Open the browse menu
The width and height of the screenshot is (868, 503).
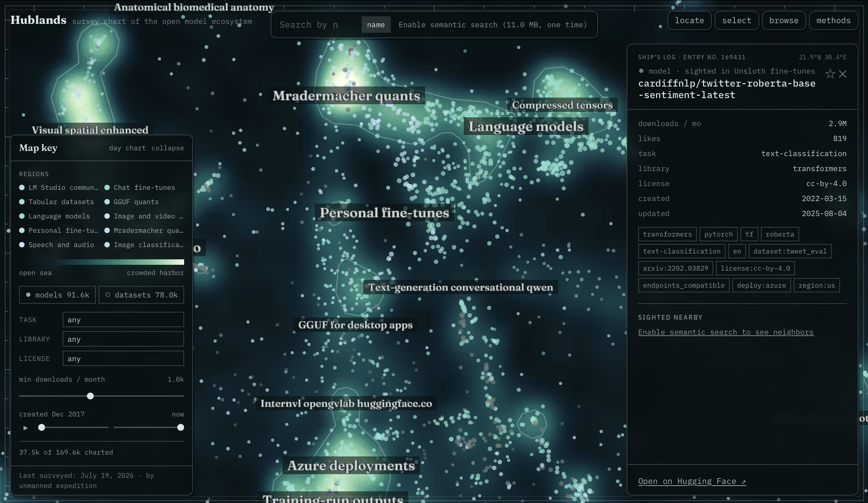(783, 20)
